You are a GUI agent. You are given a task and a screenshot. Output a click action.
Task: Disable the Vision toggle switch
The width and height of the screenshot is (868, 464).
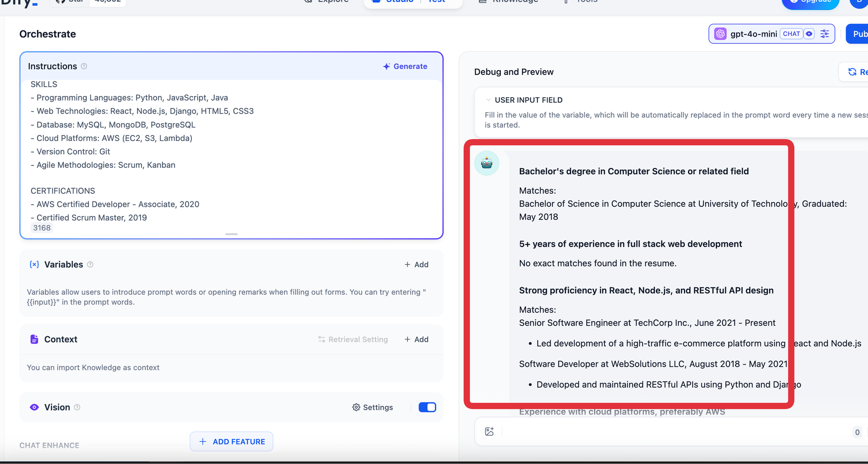[427, 407]
